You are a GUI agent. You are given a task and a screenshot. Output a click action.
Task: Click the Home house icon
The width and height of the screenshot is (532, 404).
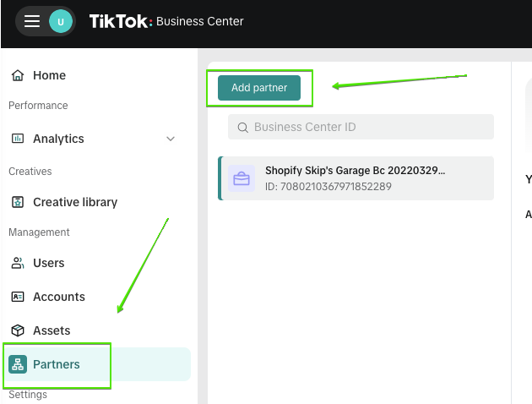[18, 75]
